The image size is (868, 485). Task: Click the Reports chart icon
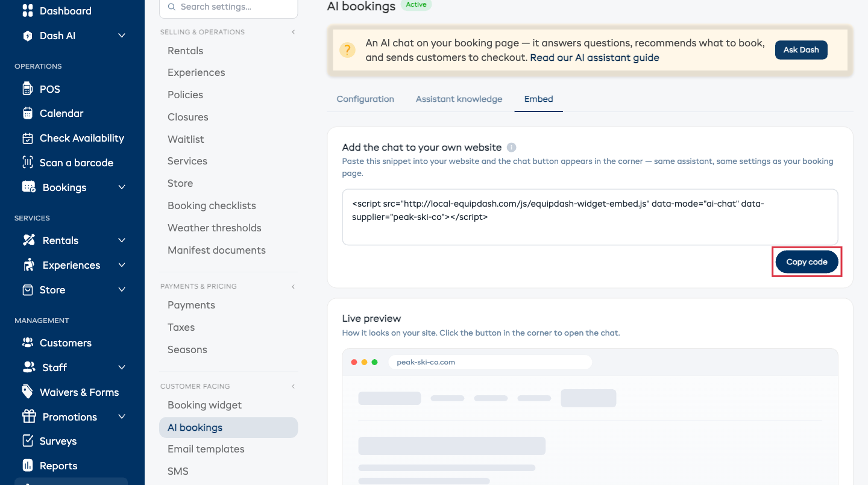[28, 466]
